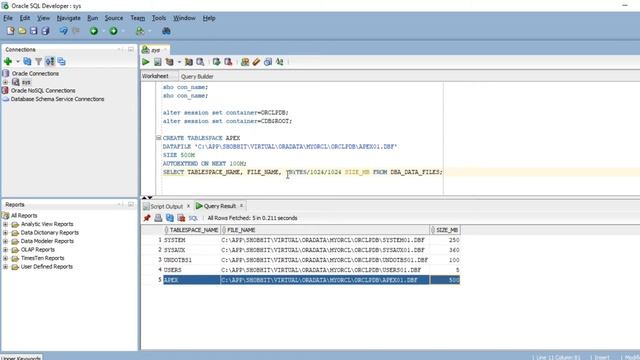
Task: Click the Clear pencil eraser icon
Action: tap(256, 62)
